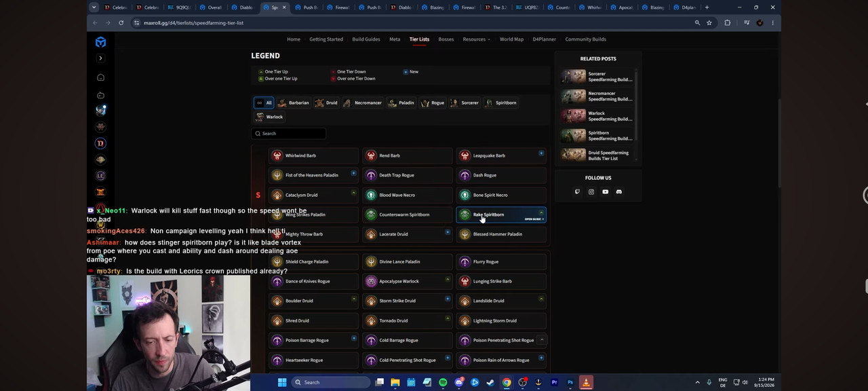This screenshot has width=868, height=391.
Task: Filter tier list by Paladin
Action: 401,103
